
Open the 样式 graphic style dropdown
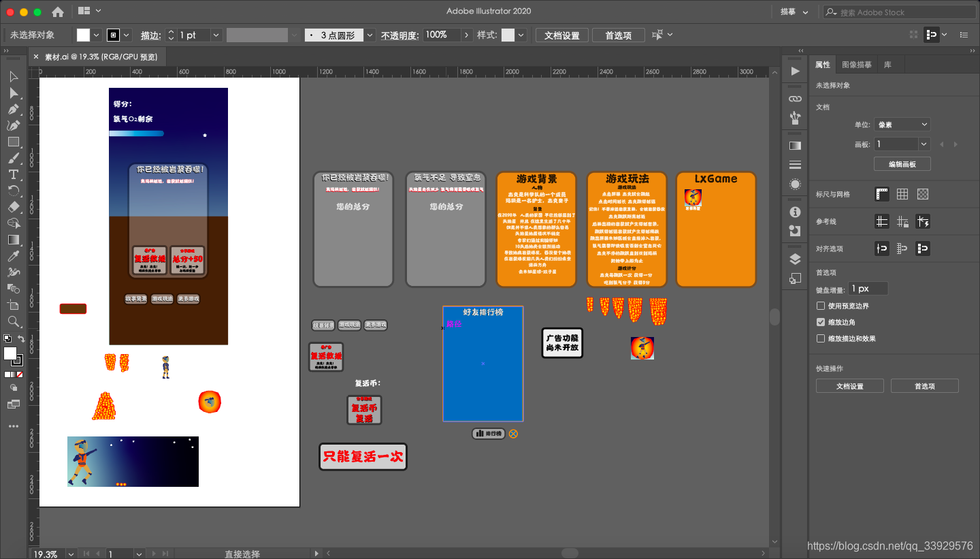click(521, 35)
